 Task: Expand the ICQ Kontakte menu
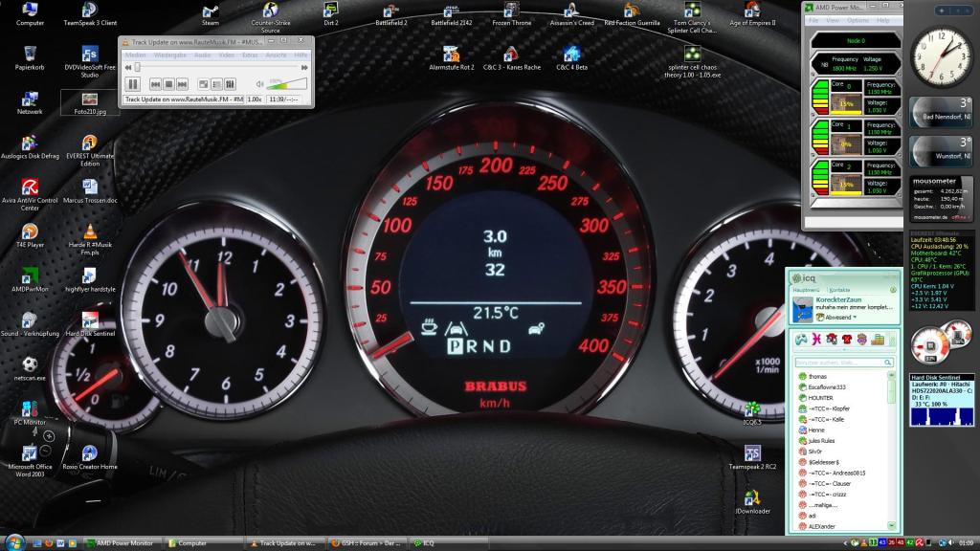tap(841, 289)
